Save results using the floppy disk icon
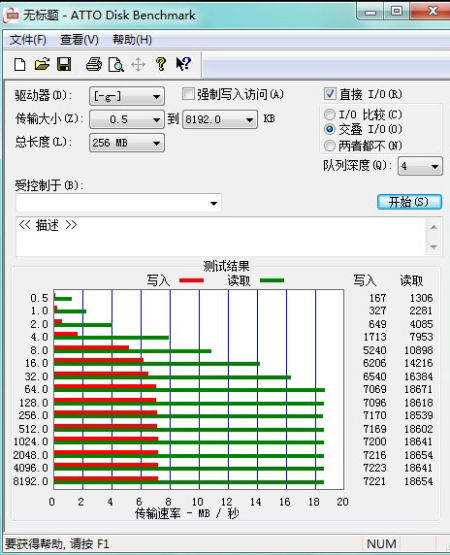Image resolution: width=450 pixels, height=555 pixels. (64, 64)
